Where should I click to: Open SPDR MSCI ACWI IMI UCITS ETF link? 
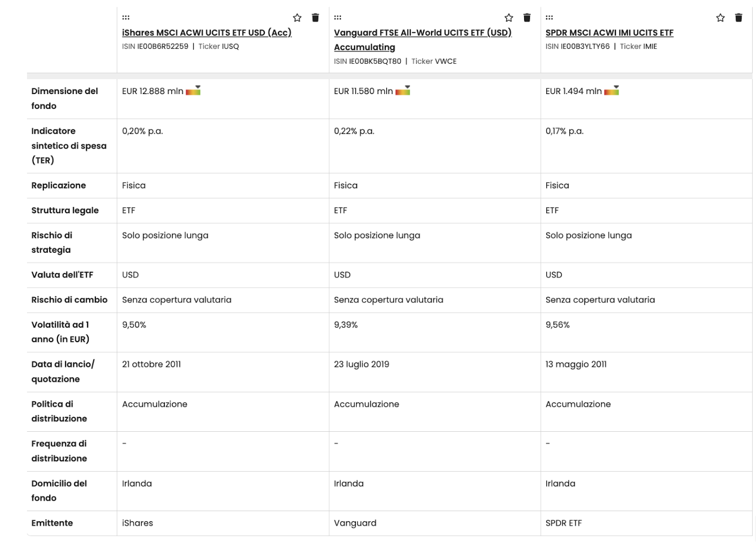point(609,33)
